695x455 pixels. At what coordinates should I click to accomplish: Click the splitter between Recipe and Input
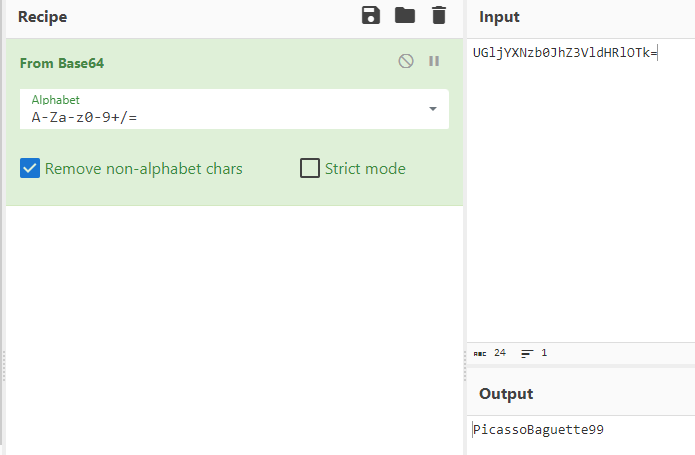(x=465, y=365)
